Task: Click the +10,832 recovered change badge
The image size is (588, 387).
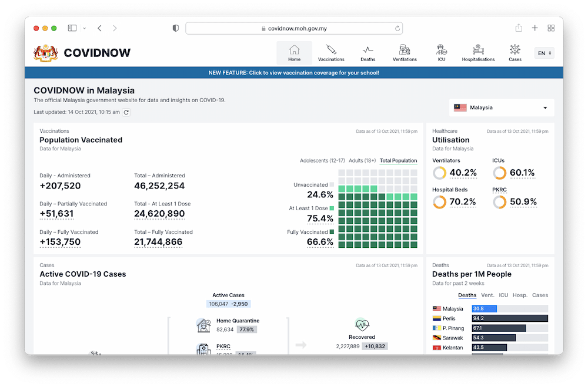Action: click(x=375, y=346)
